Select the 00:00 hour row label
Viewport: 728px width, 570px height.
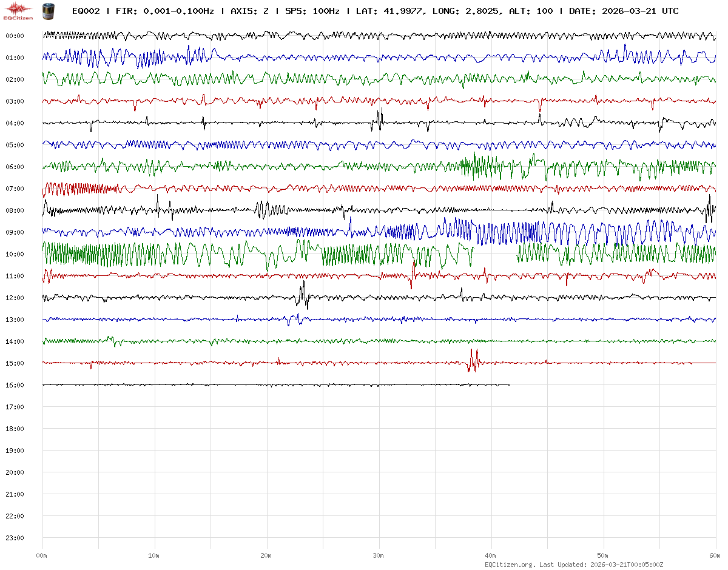pos(15,36)
